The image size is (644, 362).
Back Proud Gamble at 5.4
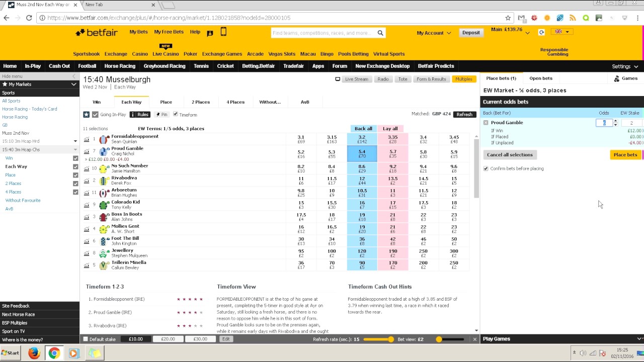tap(362, 154)
